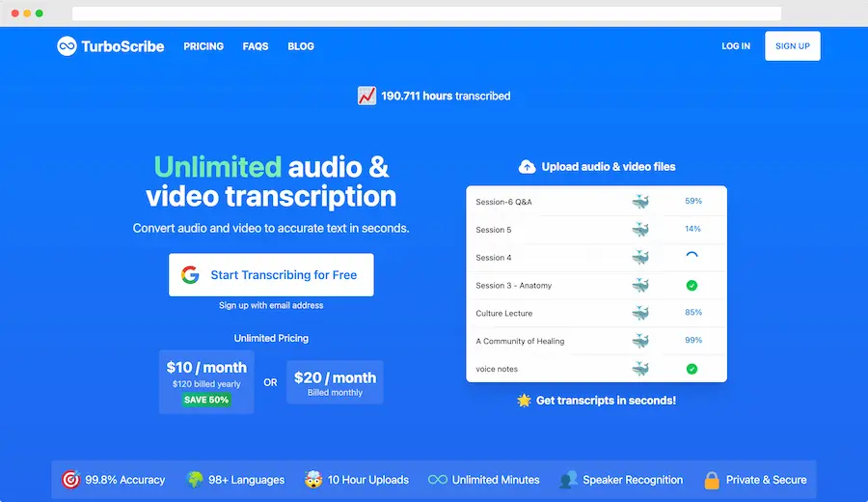Click the loading spinner for Session 4

692,256
